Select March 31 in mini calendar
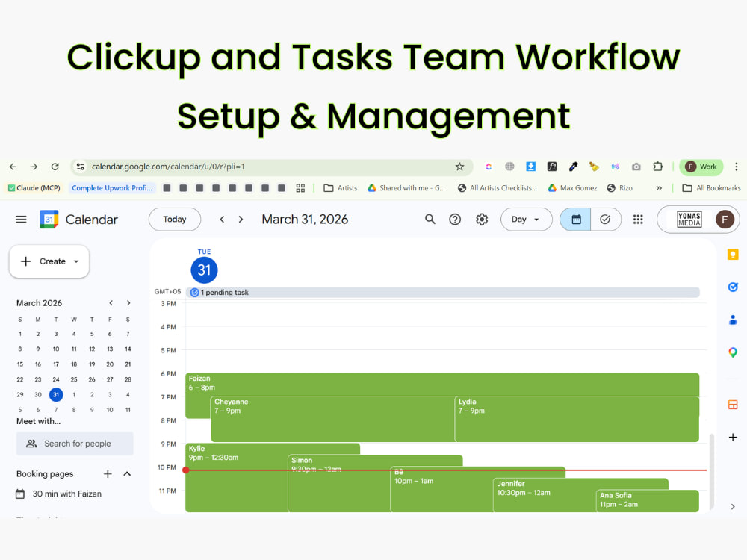Image resolution: width=747 pixels, height=560 pixels. coord(56,394)
